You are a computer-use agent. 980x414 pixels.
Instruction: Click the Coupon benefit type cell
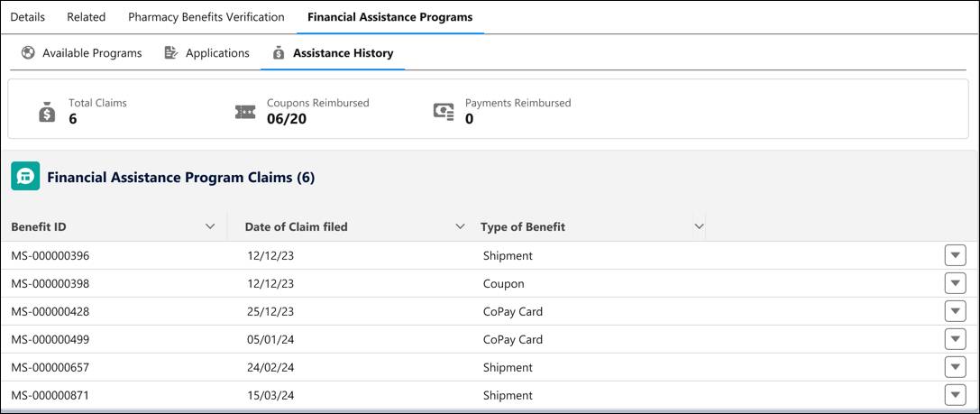click(x=503, y=284)
